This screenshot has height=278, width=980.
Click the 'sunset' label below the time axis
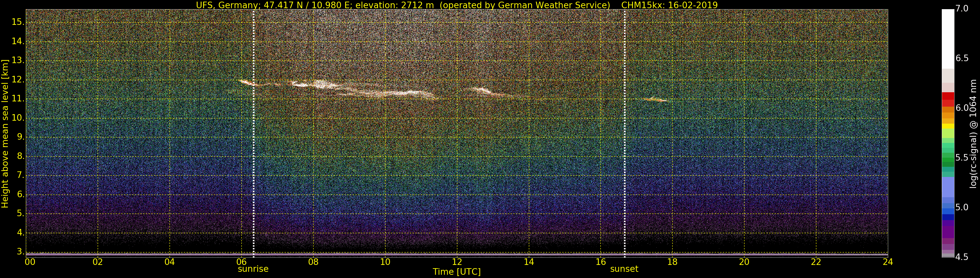pos(624,269)
